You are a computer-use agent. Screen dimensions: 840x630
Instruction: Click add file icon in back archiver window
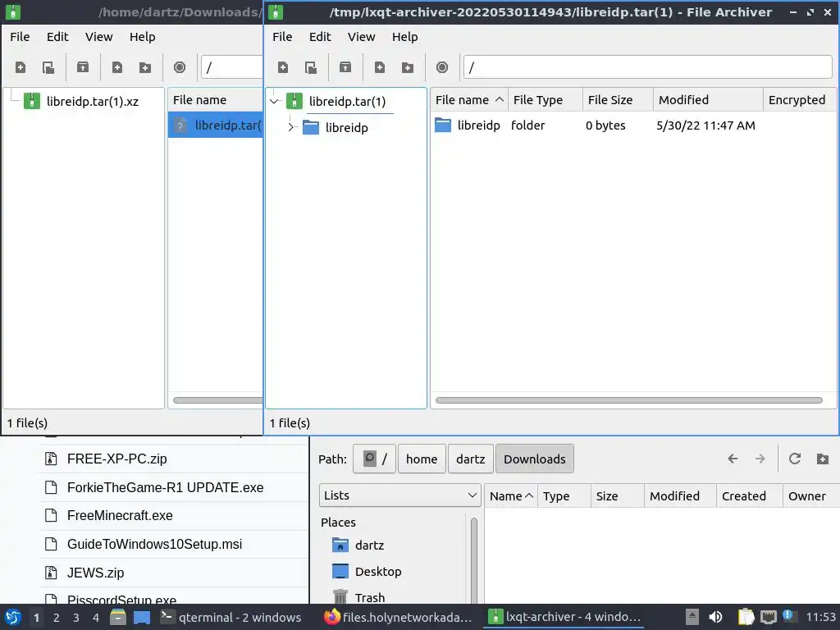point(117,67)
